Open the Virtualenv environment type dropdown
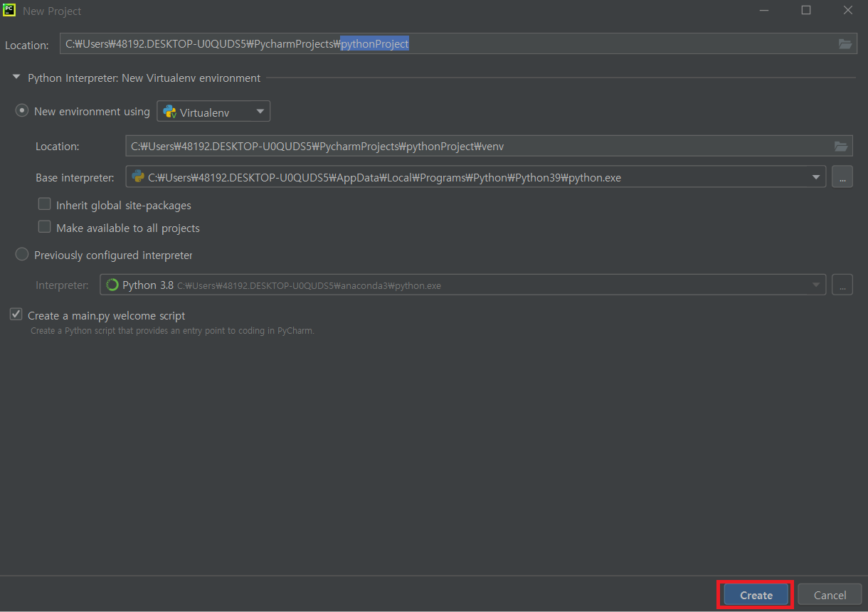 [213, 112]
